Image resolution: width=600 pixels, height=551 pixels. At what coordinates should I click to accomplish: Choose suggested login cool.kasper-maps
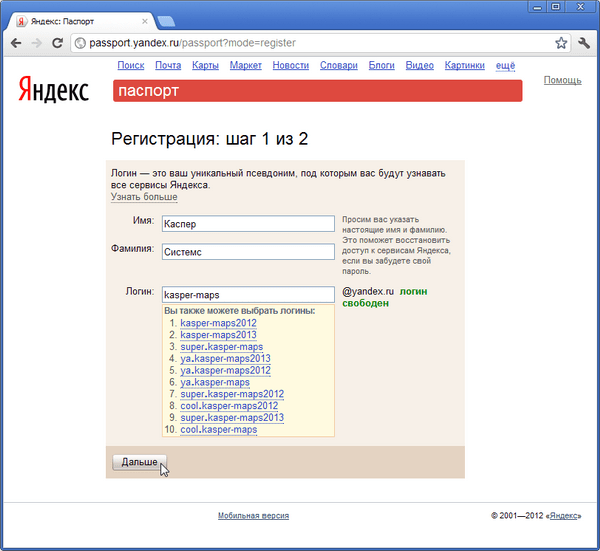218,429
